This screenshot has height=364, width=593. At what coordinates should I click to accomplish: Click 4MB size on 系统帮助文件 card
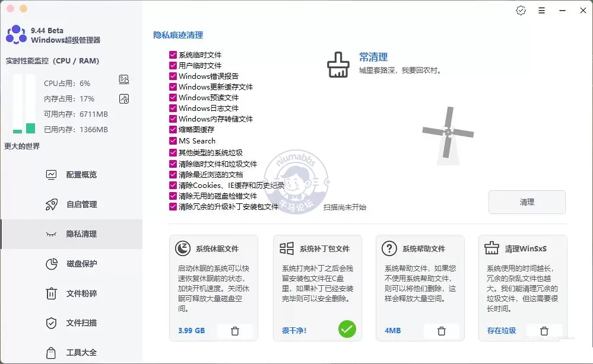pyautogui.click(x=392, y=330)
